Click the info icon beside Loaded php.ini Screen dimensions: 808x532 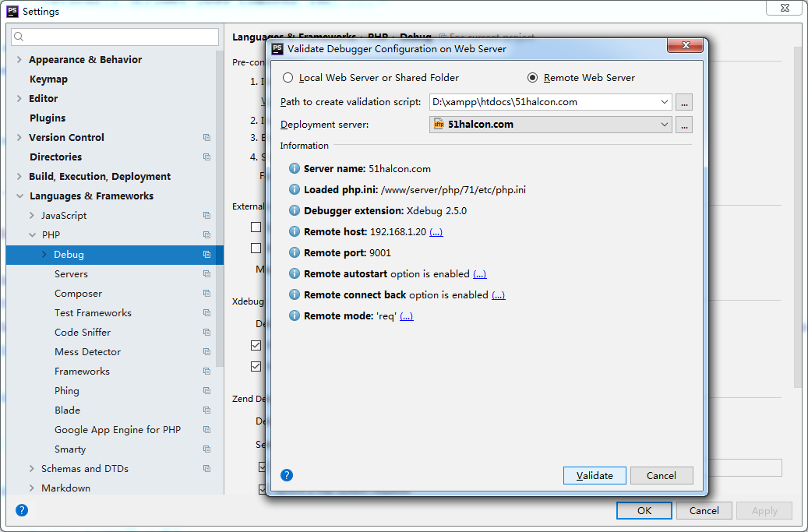295,189
